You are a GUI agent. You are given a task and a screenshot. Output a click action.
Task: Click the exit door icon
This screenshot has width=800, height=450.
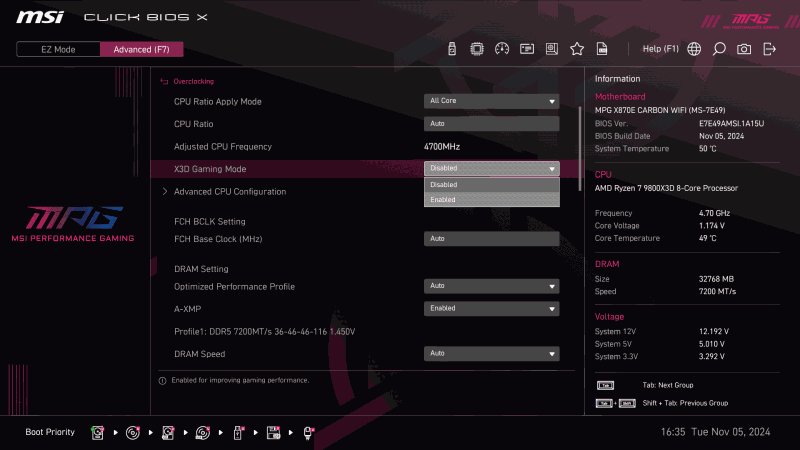tap(769, 49)
